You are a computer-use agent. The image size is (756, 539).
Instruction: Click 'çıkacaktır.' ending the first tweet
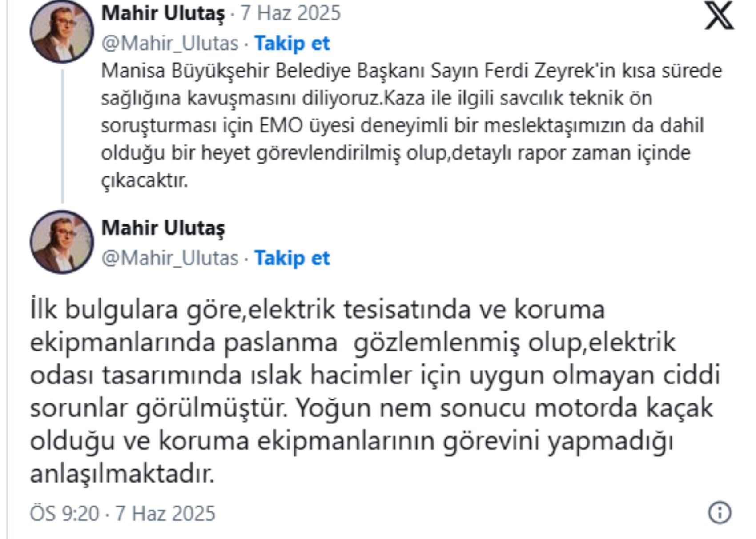(x=145, y=181)
